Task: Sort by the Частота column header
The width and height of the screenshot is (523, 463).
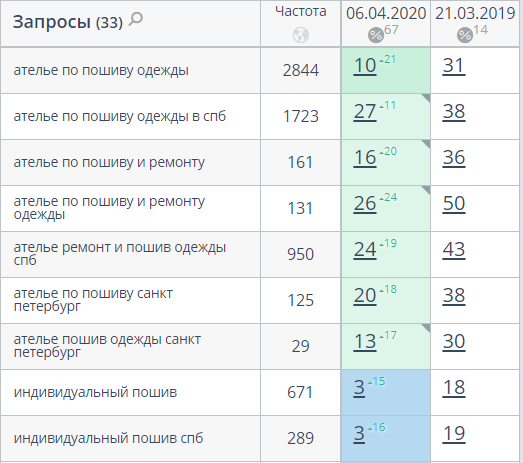Action: pos(301,11)
